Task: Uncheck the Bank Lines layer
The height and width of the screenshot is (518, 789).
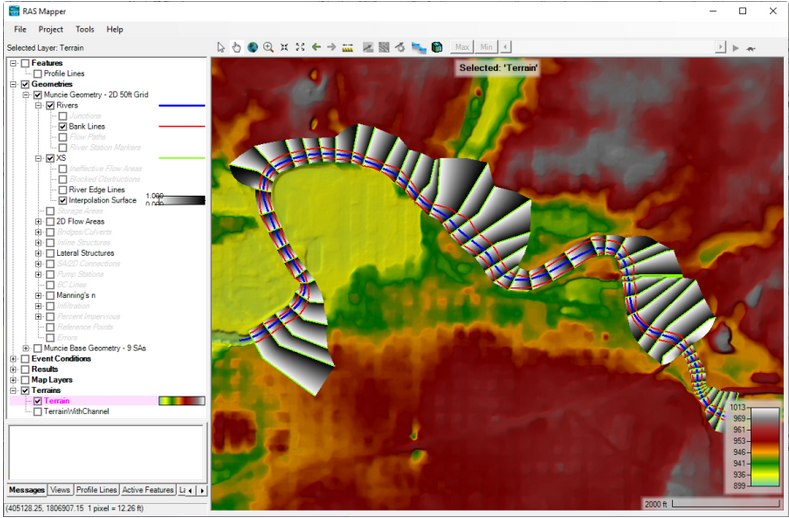Action: pos(63,127)
